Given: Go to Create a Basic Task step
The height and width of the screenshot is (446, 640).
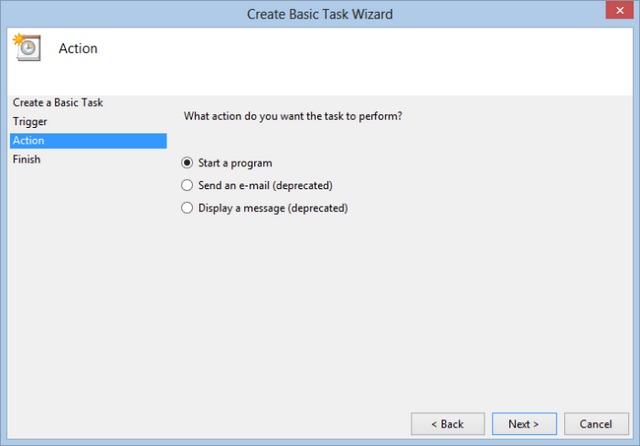Looking at the screenshot, I should coord(58,102).
